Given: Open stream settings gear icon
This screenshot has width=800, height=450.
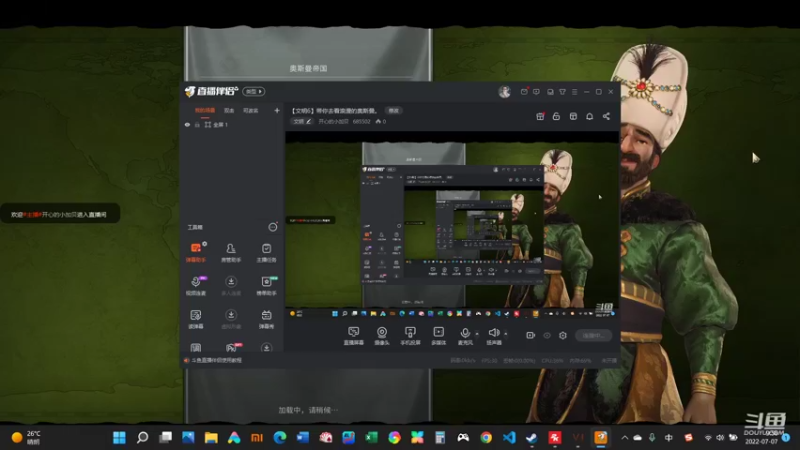Looking at the screenshot, I should 563,335.
